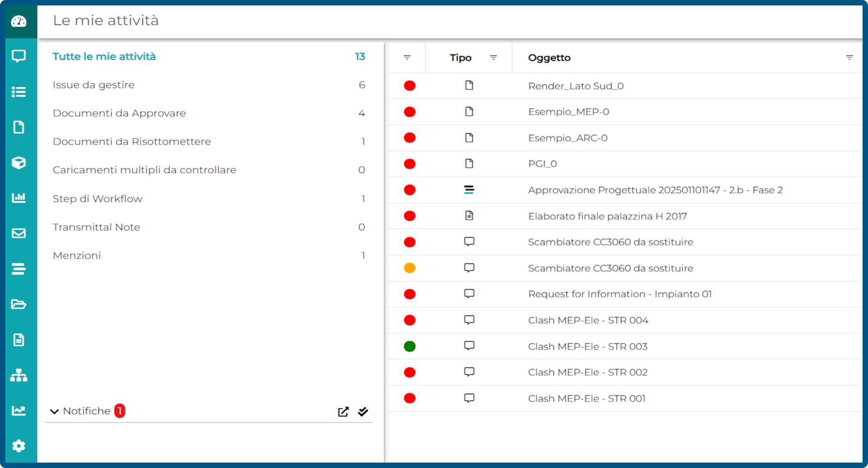Click issue icon in orange-status Scambiatore row
Viewport: 868px width, 468px height.
(x=469, y=268)
